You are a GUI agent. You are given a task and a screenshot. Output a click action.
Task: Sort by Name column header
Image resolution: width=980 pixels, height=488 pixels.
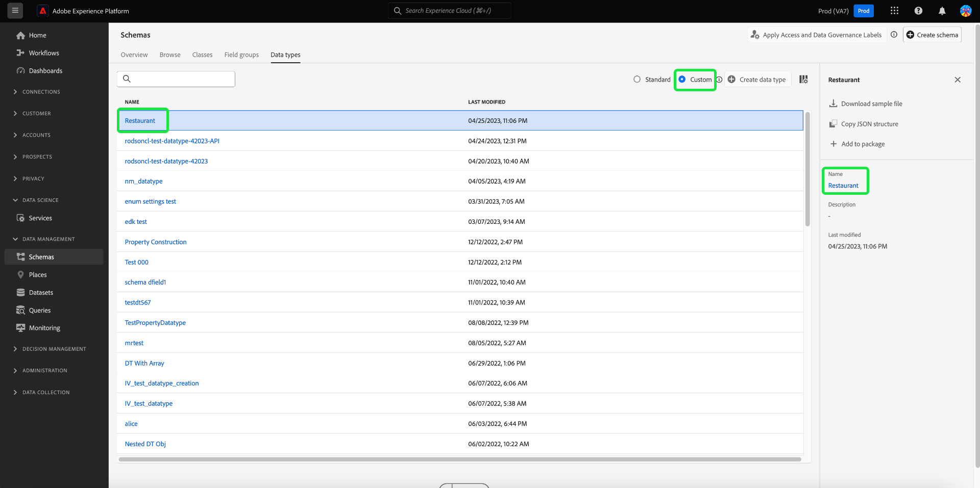(132, 102)
